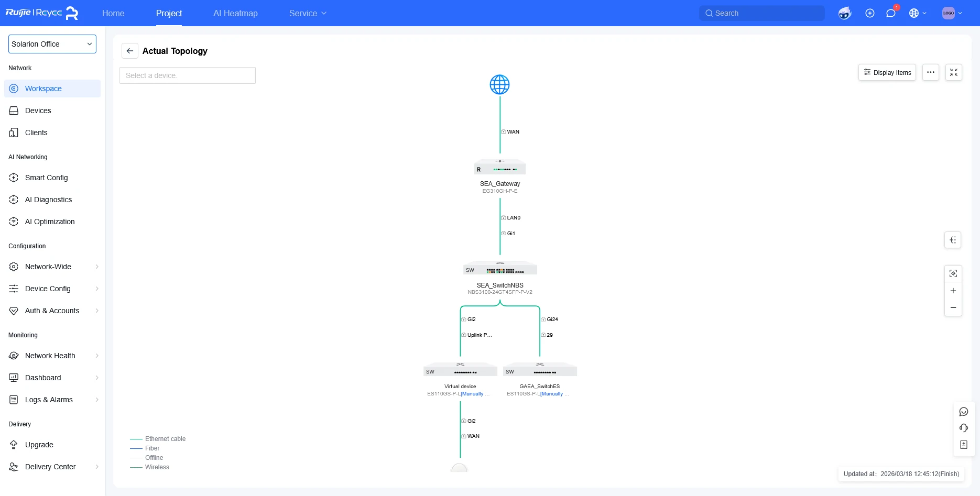This screenshot has width=980, height=496.
Task: Zoom in the topology with plus icon
Action: click(x=953, y=291)
